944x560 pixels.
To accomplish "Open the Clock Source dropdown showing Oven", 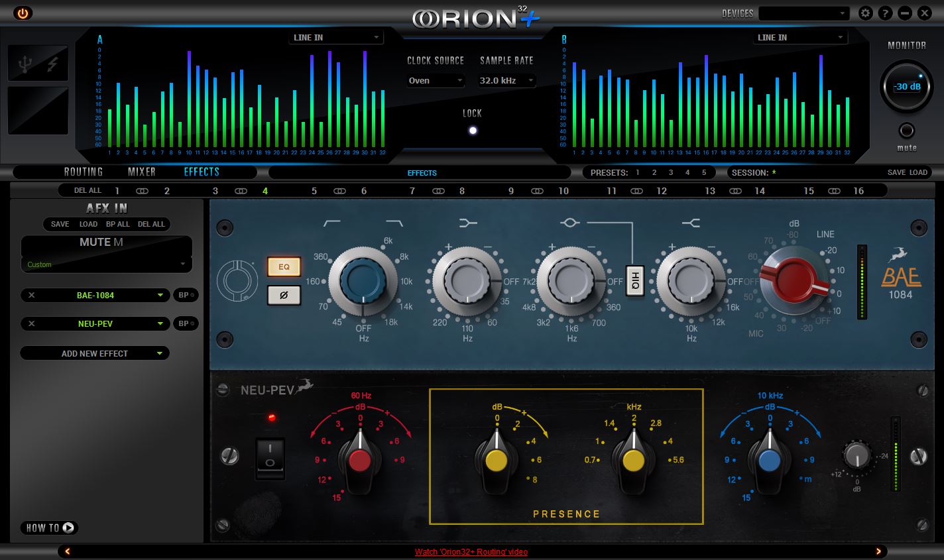I will tap(436, 81).
